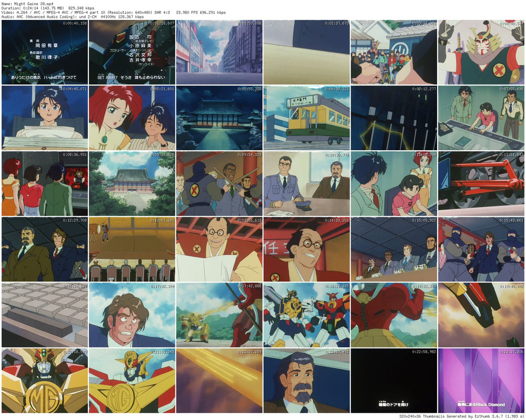
Task: Select the kabuki-faced samurai robot thumbnail
Action: pyautogui.click(x=481, y=52)
